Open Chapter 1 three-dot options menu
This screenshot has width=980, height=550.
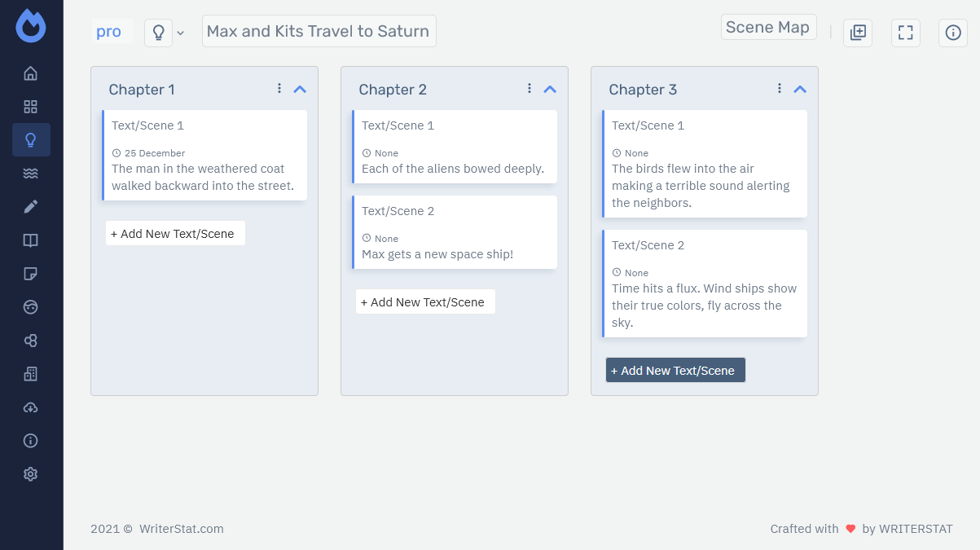click(279, 88)
